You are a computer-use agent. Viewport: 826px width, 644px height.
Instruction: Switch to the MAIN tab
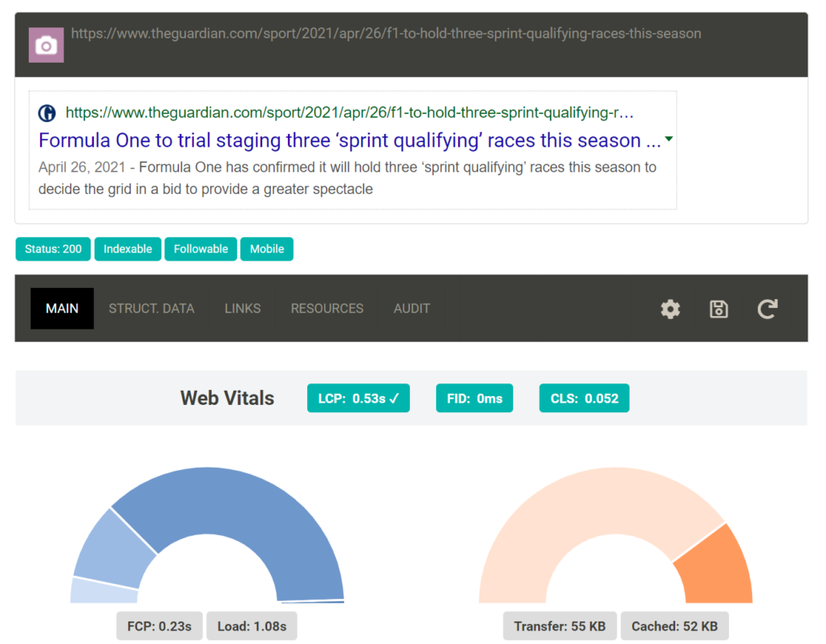pos(63,309)
